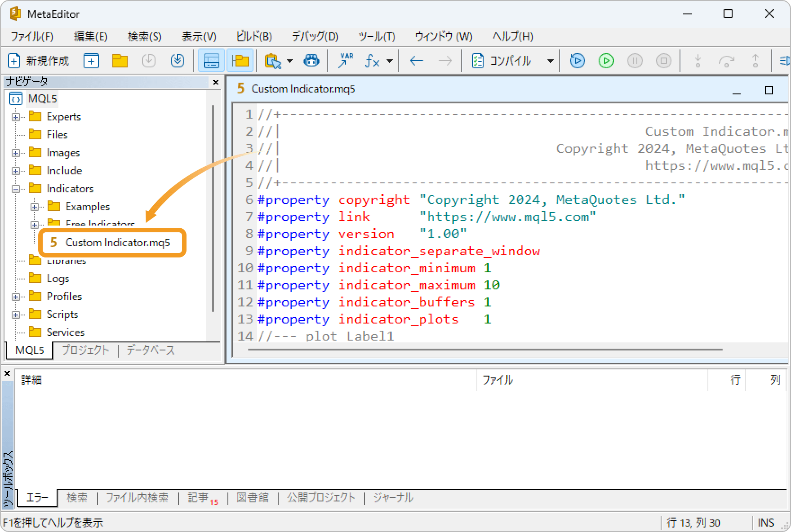Open the Window (ウィンドウ) menu
This screenshot has width=791, height=532.
click(x=444, y=36)
